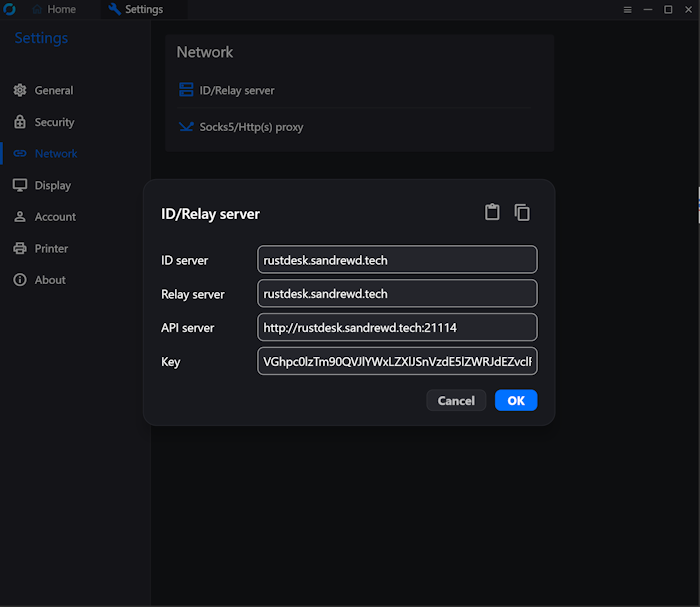
Task: Click the Security lock icon in sidebar
Action: (x=20, y=122)
